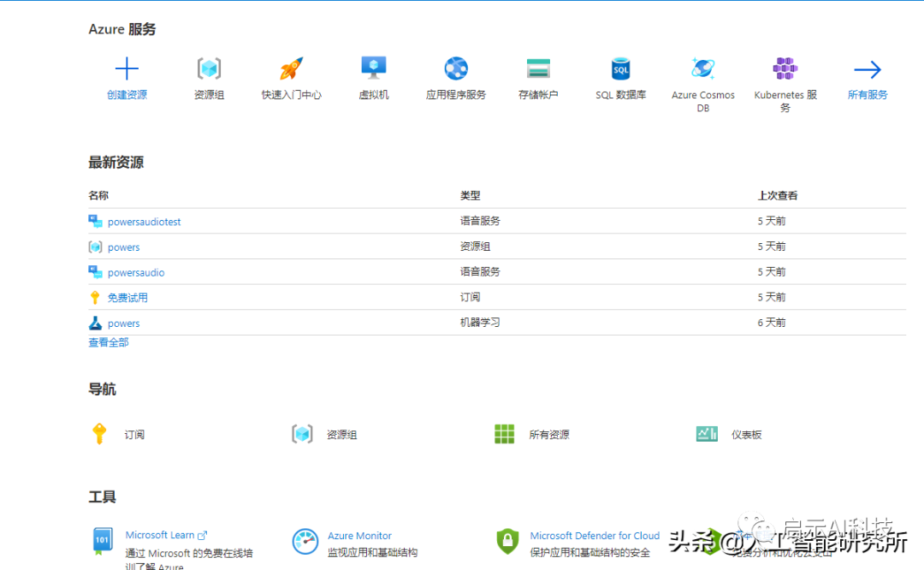Viewport: 924px width, 570px height.
Task: Open the Microsoft Learn link
Action: pos(160,535)
